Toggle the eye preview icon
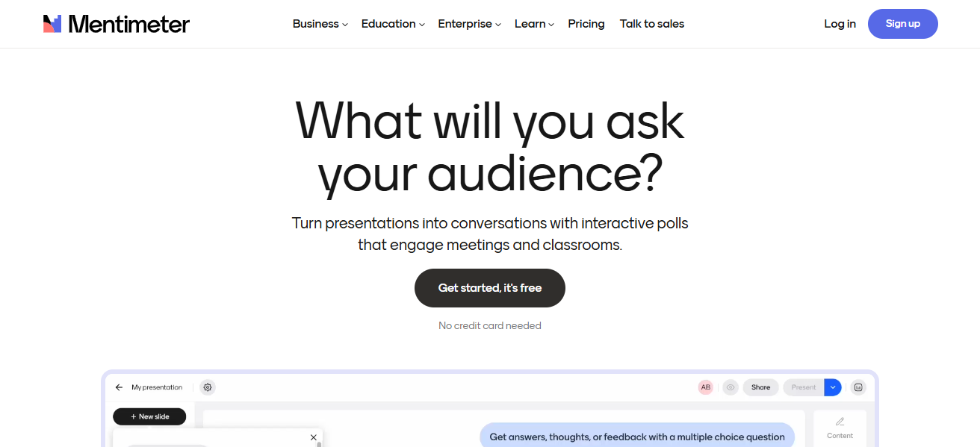Screen dimensions: 980x447 [731, 387]
